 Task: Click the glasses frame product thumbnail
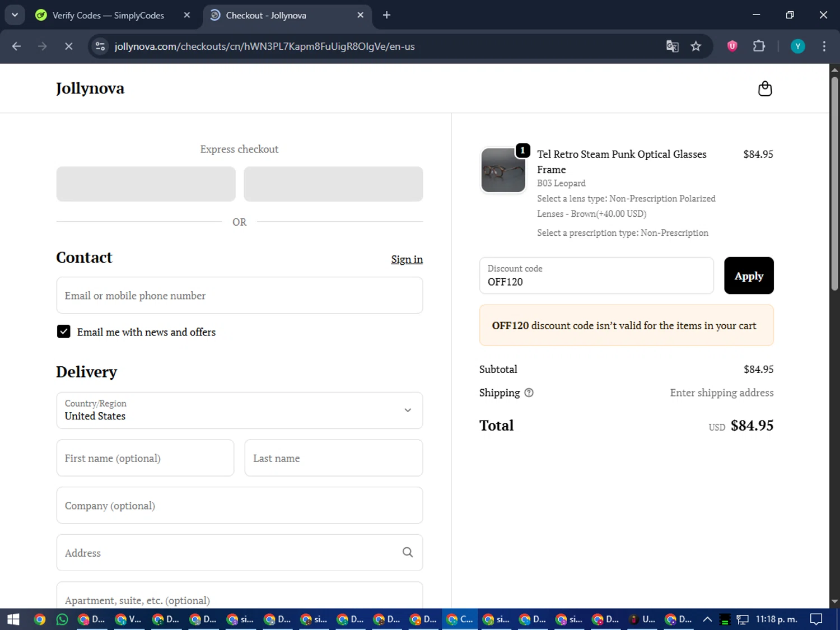(x=503, y=170)
